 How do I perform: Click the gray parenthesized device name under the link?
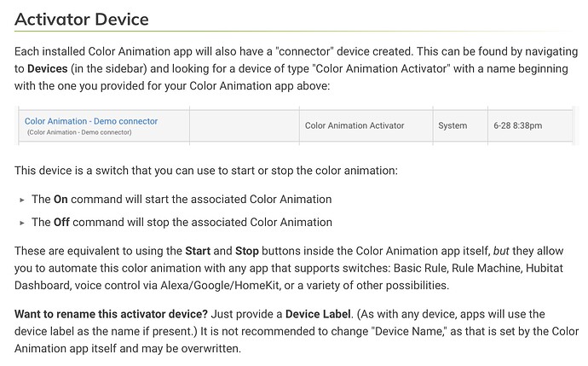click(x=79, y=132)
